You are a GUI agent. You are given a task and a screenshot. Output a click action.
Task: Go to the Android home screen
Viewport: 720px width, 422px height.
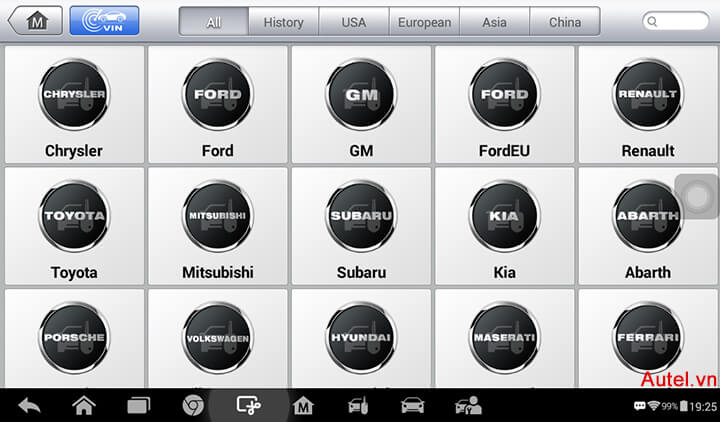pos(84,405)
